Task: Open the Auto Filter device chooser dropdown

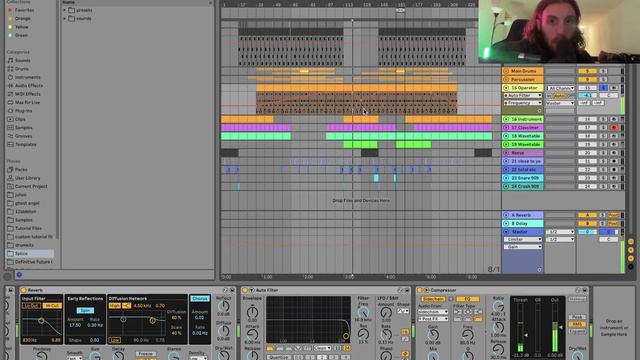Action: tap(523, 96)
